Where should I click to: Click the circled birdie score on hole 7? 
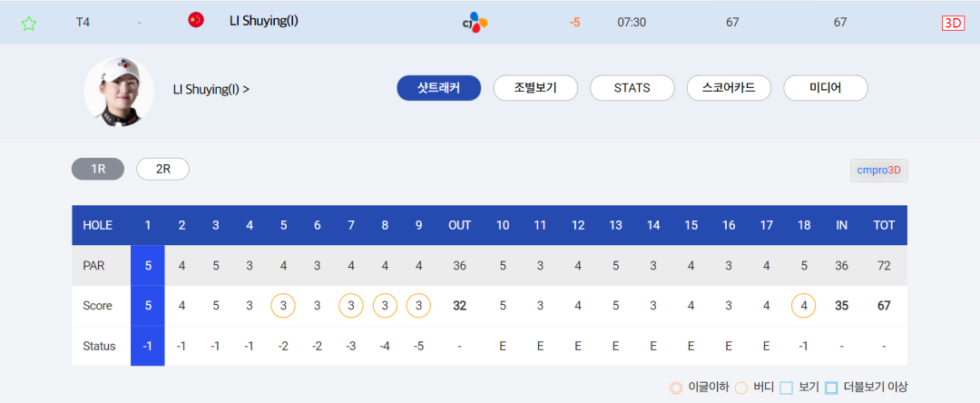tap(350, 306)
